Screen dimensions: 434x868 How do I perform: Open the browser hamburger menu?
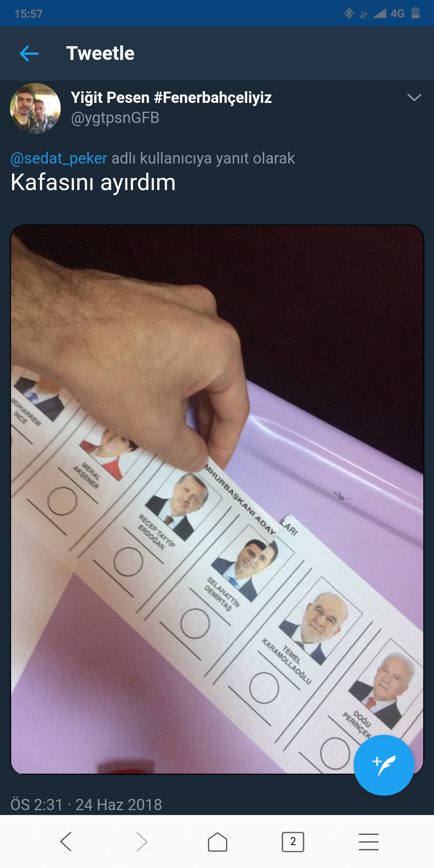pos(368,841)
